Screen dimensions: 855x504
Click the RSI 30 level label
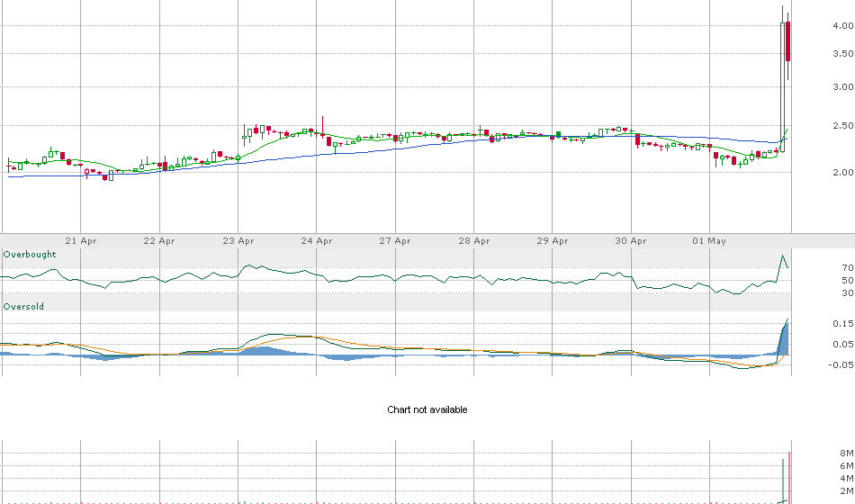[x=848, y=292]
